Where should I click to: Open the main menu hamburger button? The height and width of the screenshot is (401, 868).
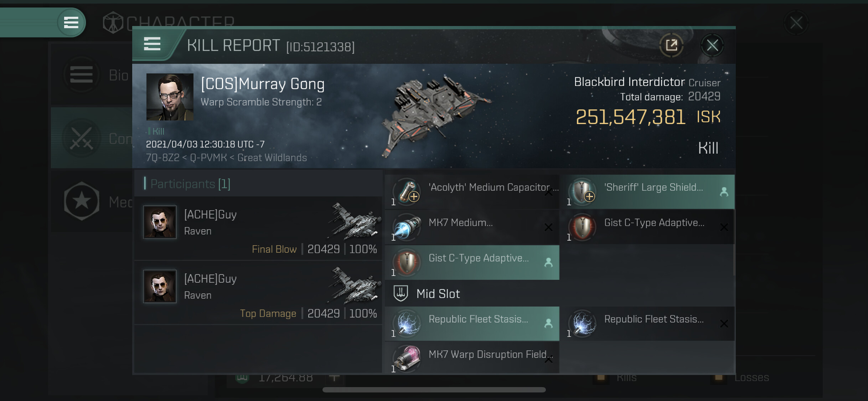click(x=71, y=22)
